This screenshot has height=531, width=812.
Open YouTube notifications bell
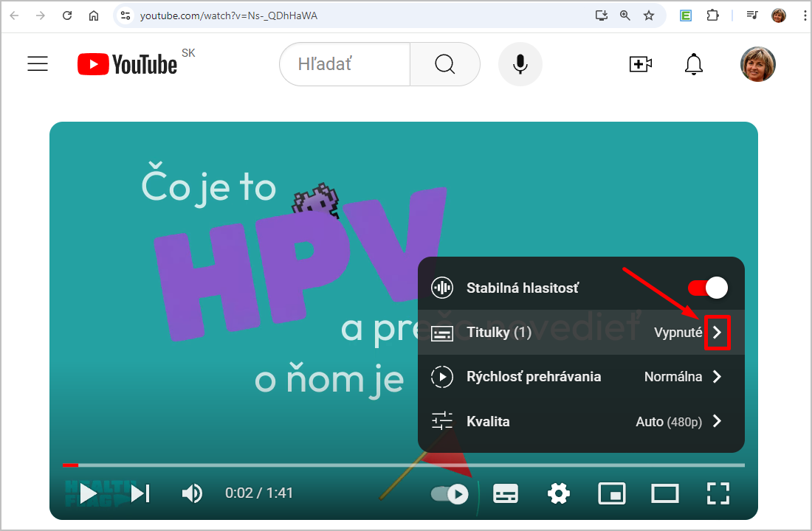click(x=693, y=64)
